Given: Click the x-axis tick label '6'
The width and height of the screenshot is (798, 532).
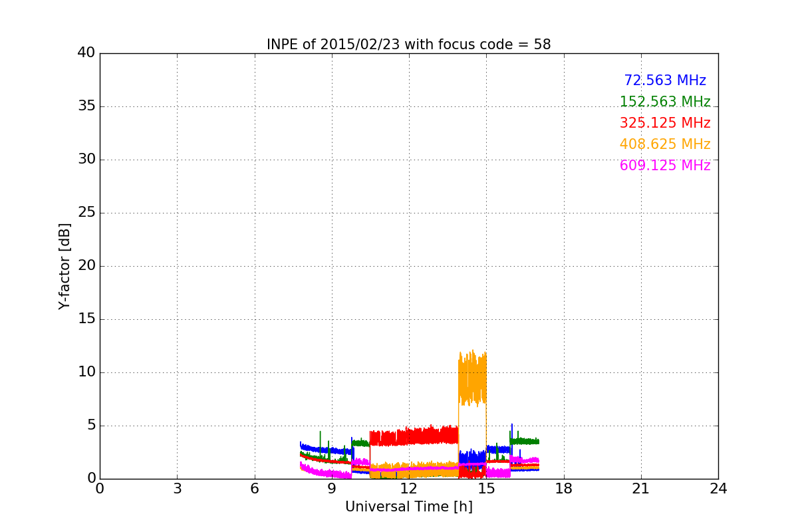Looking at the screenshot, I should pyautogui.click(x=254, y=488).
